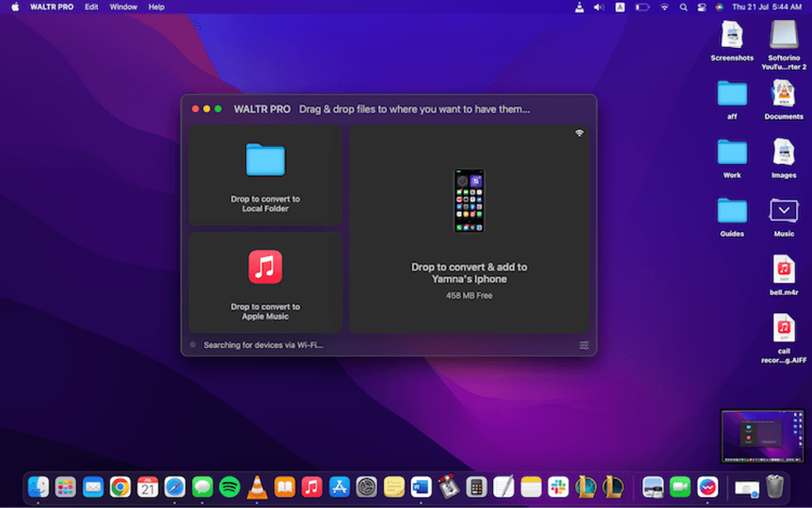Open WALTR settings via the sliders icon
This screenshot has height=508, width=812.
pyautogui.click(x=584, y=346)
